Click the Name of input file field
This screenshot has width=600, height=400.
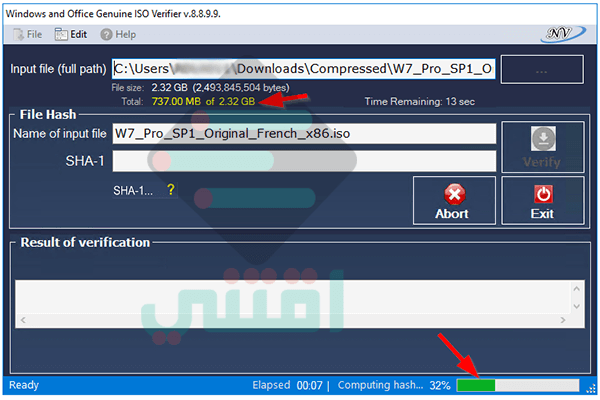[304, 134]
